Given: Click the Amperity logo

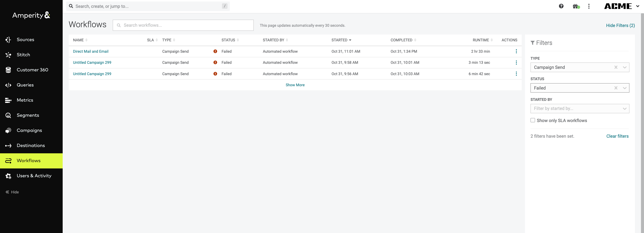Looking at the screenshot, I should (31, 15).
